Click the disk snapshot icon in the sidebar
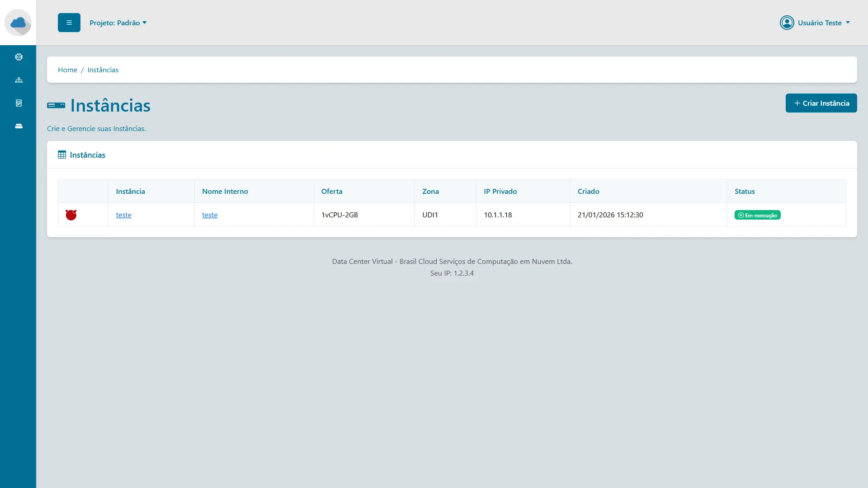The height and width of the screenshot is (488, 868). (19, 103)
